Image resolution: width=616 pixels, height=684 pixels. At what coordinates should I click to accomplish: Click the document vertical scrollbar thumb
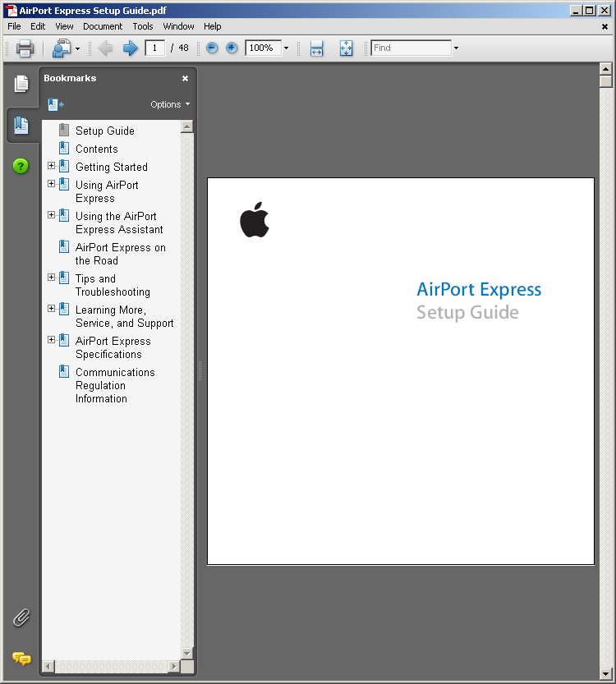606,81
